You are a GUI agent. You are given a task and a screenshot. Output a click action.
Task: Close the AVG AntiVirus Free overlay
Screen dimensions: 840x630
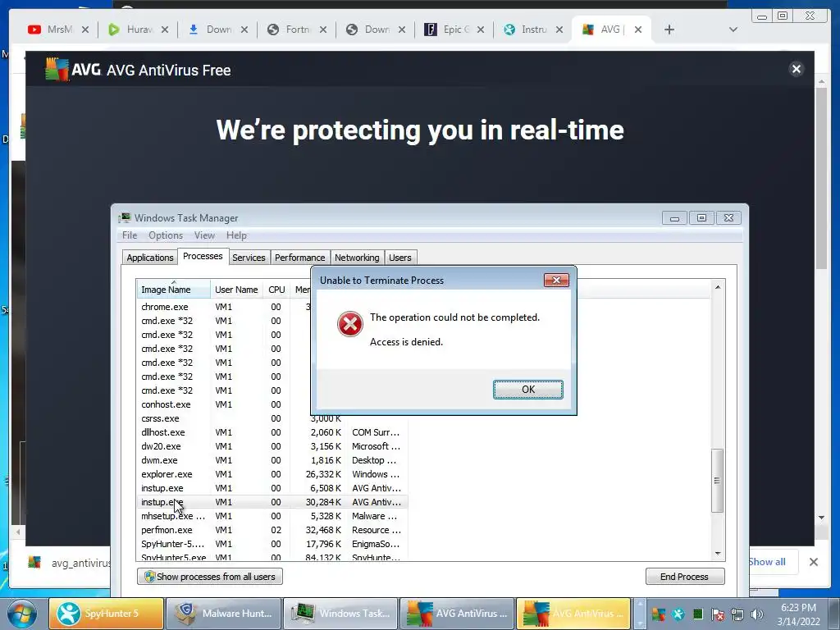pos(796,69)
